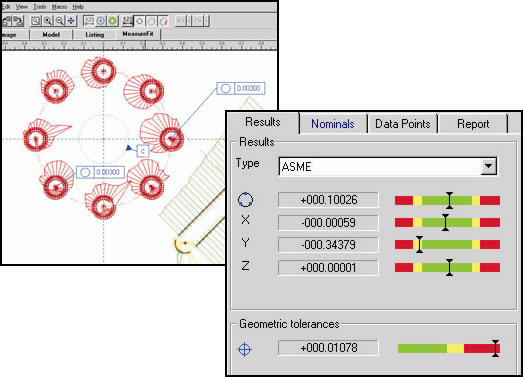Switch to the Data Points tab
523x377 pixels.
[403, 124]
